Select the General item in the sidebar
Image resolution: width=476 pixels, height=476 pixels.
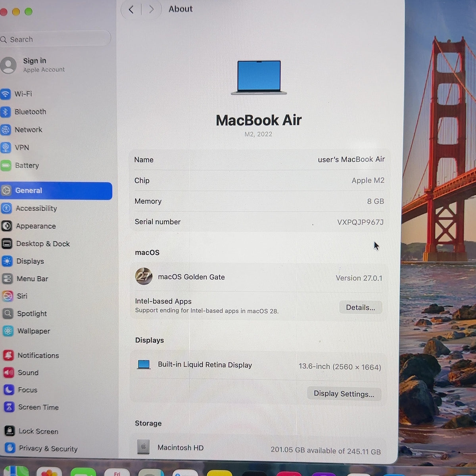(x=56, y=191)
